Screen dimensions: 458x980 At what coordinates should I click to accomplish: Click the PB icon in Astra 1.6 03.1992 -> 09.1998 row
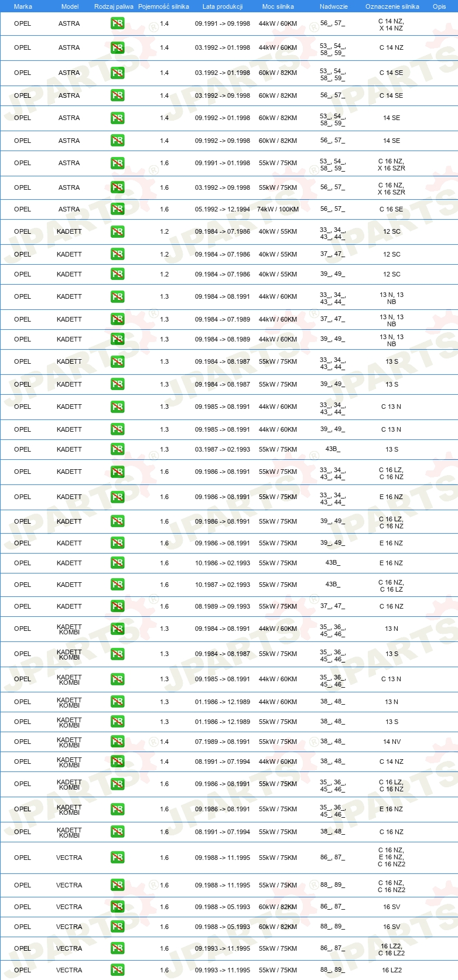click(x=117, y=188)
